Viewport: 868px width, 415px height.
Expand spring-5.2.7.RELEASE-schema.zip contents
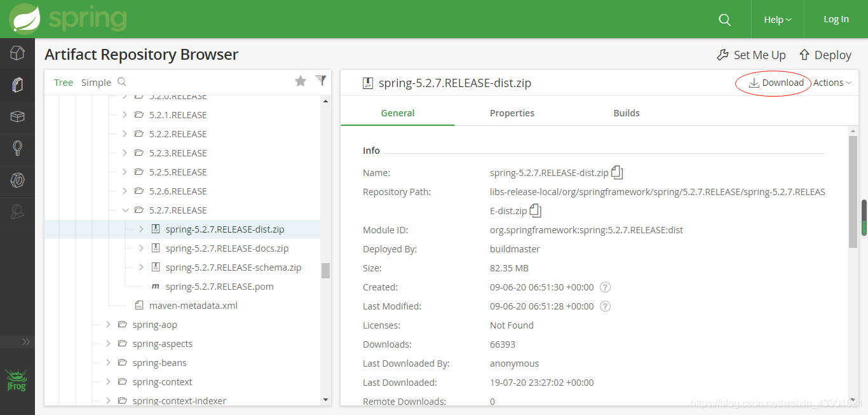pyautogui.click(x=142, y=268)
